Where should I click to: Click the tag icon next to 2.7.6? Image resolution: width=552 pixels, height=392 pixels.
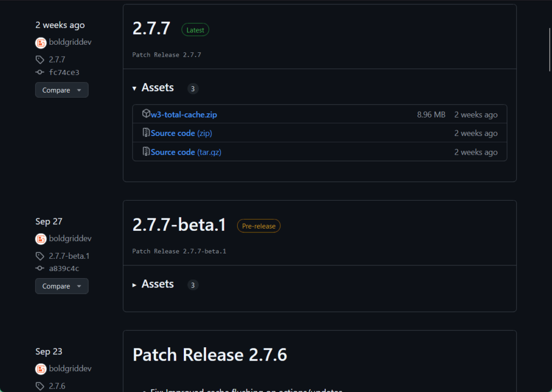40,386
